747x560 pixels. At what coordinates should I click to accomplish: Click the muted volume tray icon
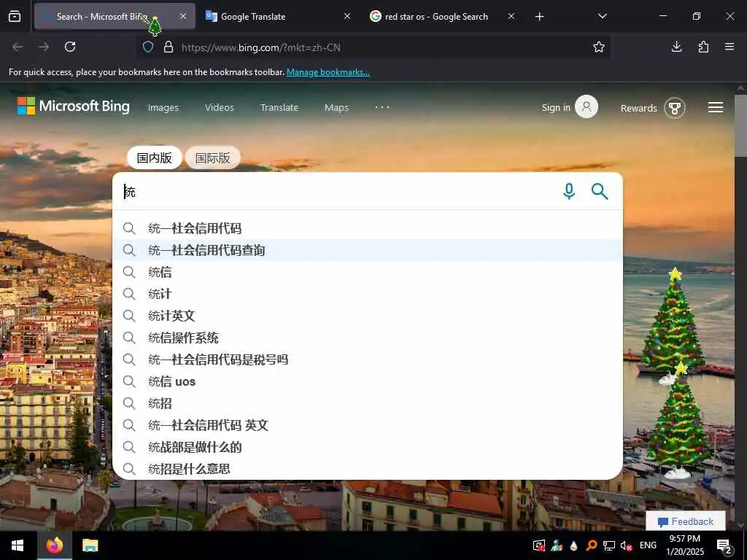(626, 545)
